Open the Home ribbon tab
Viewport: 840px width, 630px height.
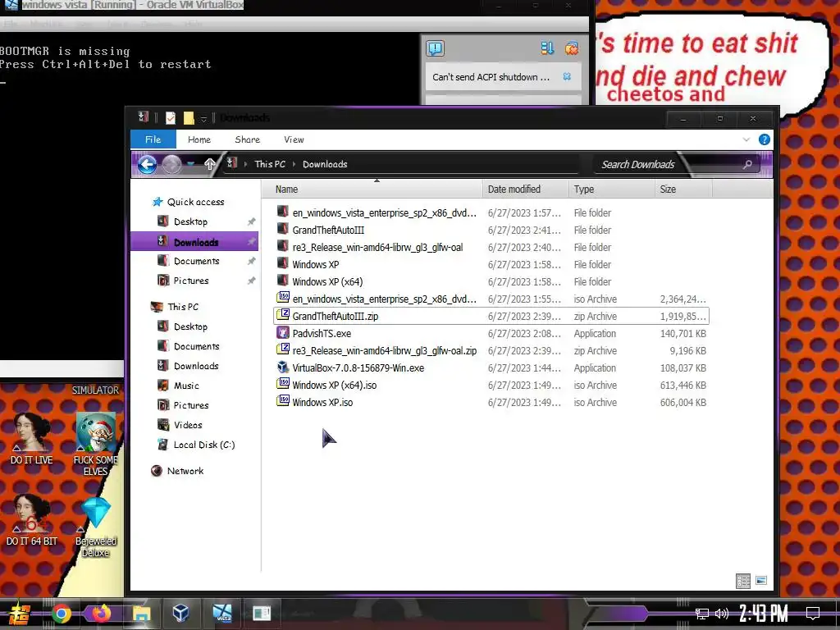[199, 139]
